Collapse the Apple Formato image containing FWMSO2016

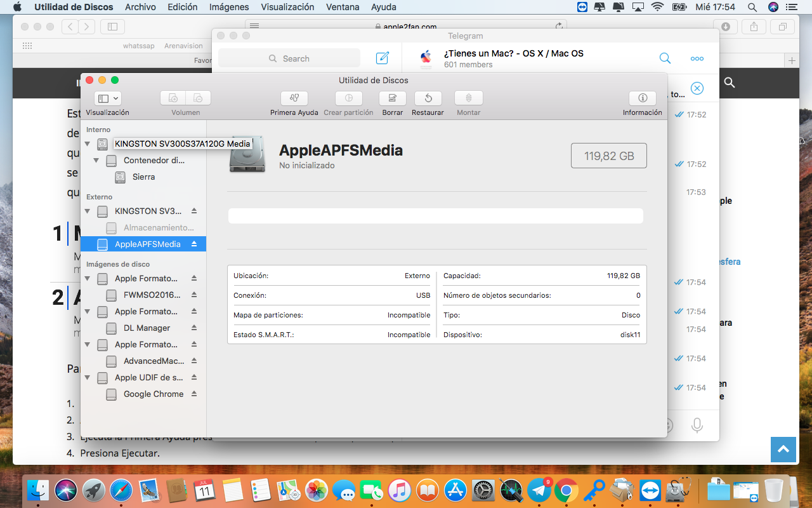[x=88, y=278]
